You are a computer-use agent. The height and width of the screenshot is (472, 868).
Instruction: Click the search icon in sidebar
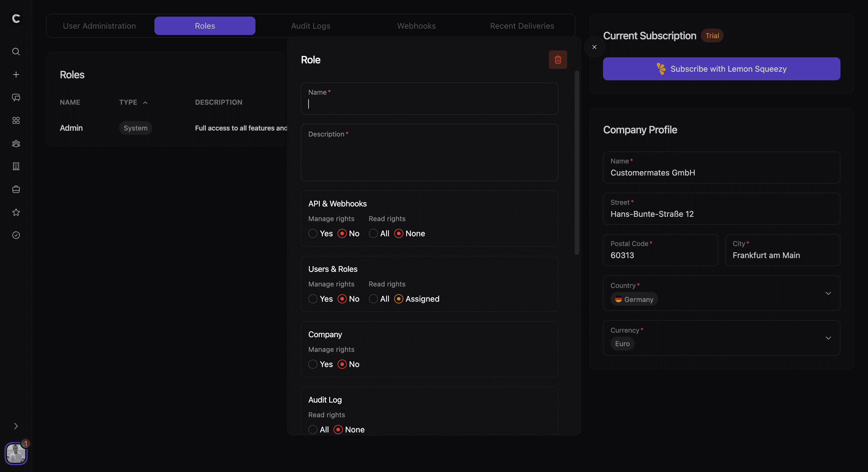click(x=16, y=52)
